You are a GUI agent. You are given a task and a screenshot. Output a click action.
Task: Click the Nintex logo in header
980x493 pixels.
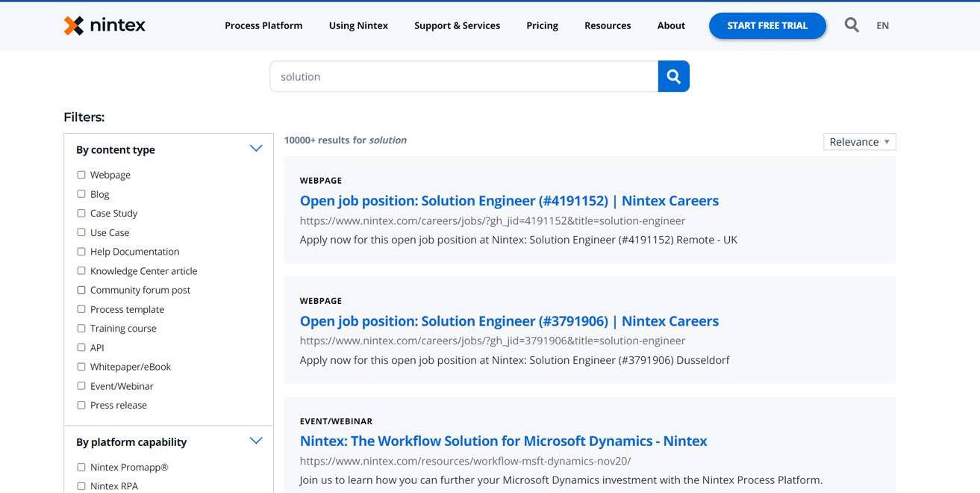click(104, 25)
